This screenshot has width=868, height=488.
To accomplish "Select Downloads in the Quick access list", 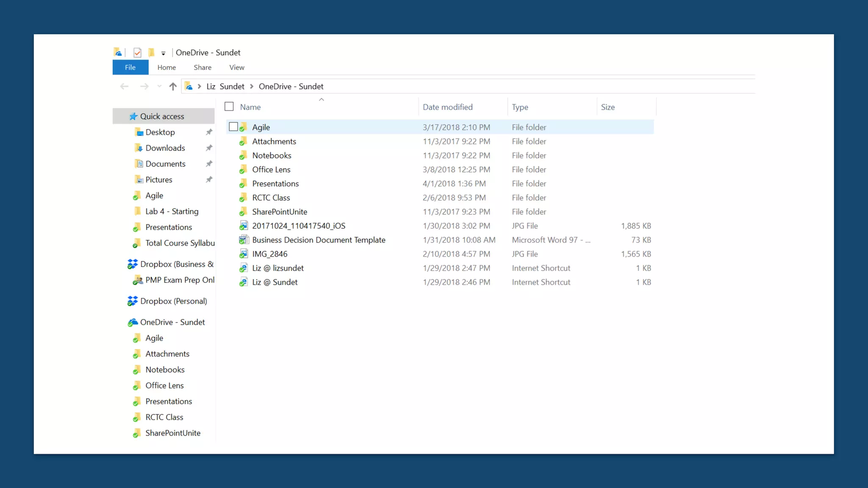I will coord(165,148).
